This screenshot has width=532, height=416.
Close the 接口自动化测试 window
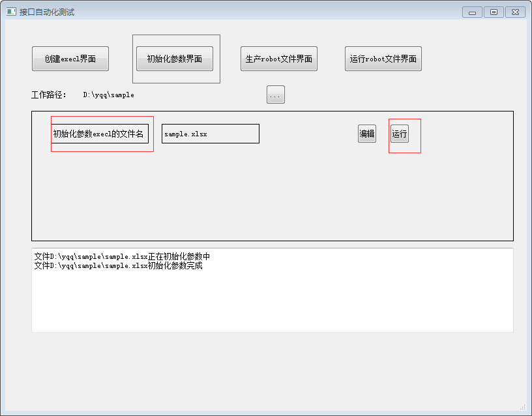[515, 12]
